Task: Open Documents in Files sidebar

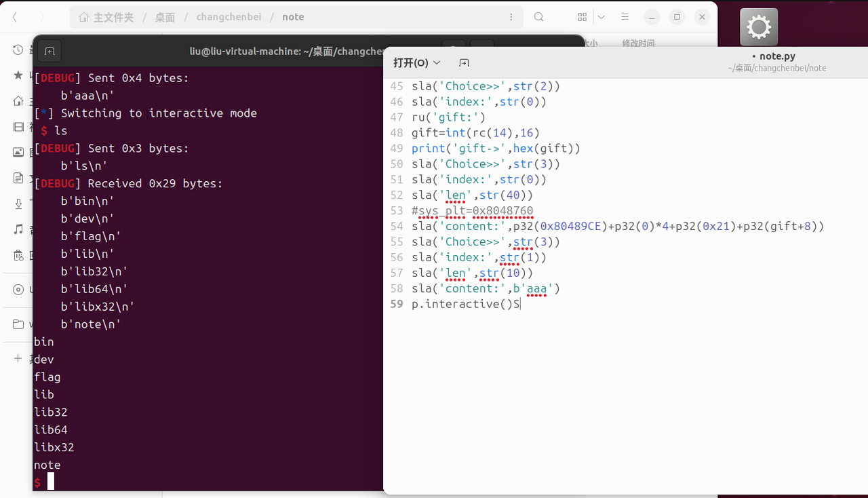Action: (x=18, y=178)
